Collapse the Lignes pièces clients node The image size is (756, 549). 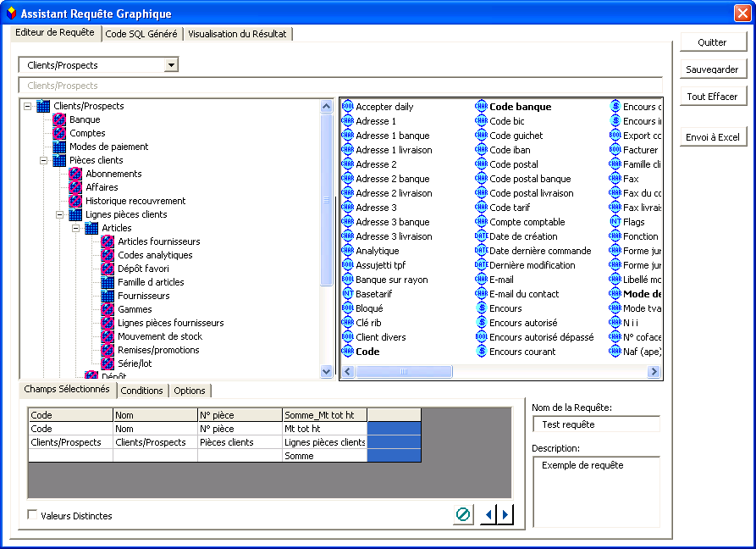(60, 214)
